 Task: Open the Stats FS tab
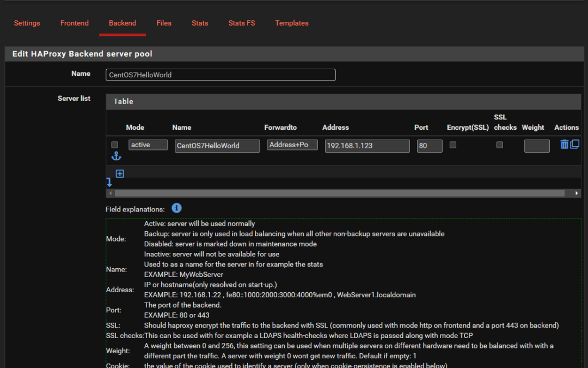coord(242,23)
